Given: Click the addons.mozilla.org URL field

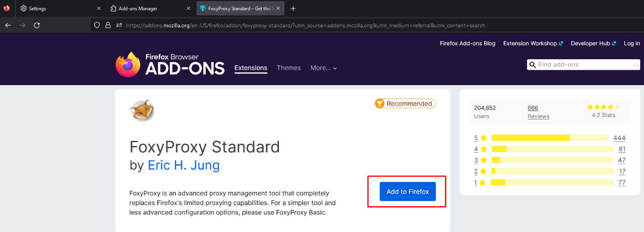Looking at the screenshot, I should (305, 25).
